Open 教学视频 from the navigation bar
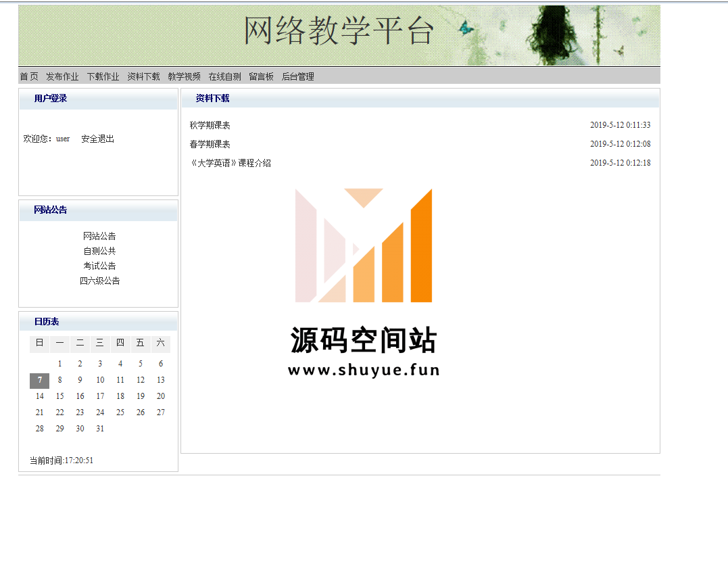The height and width of the screenshot is (568, 728). point(185,76)
